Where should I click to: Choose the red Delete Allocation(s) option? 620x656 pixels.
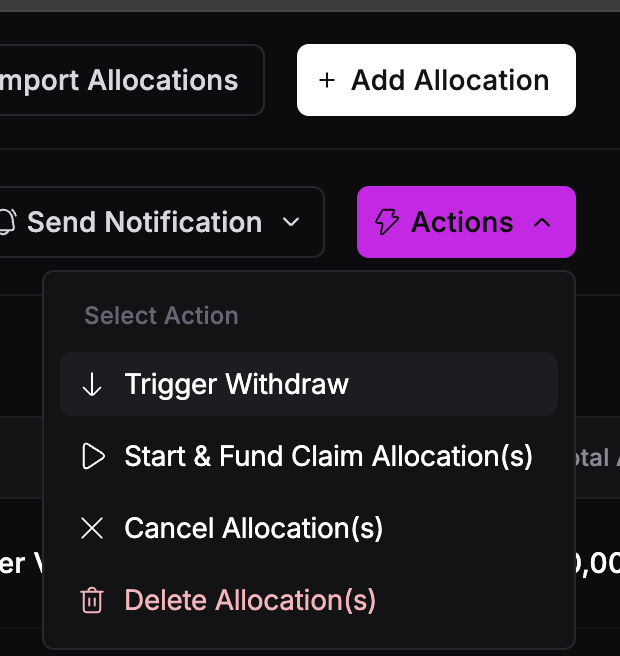[x=250, y=600]
